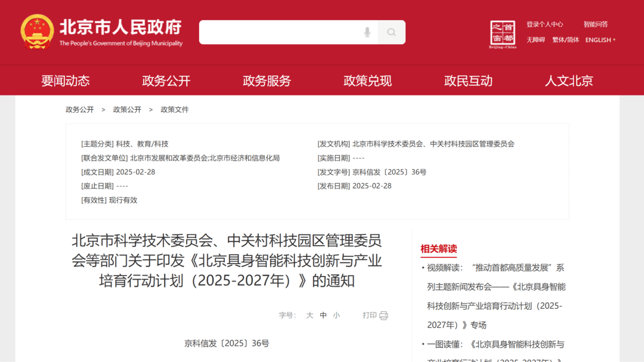The width and height of the screenshot is (644, 362).
Task: Click the 发文机构 issuing agency entry
Action: point(416,144)
